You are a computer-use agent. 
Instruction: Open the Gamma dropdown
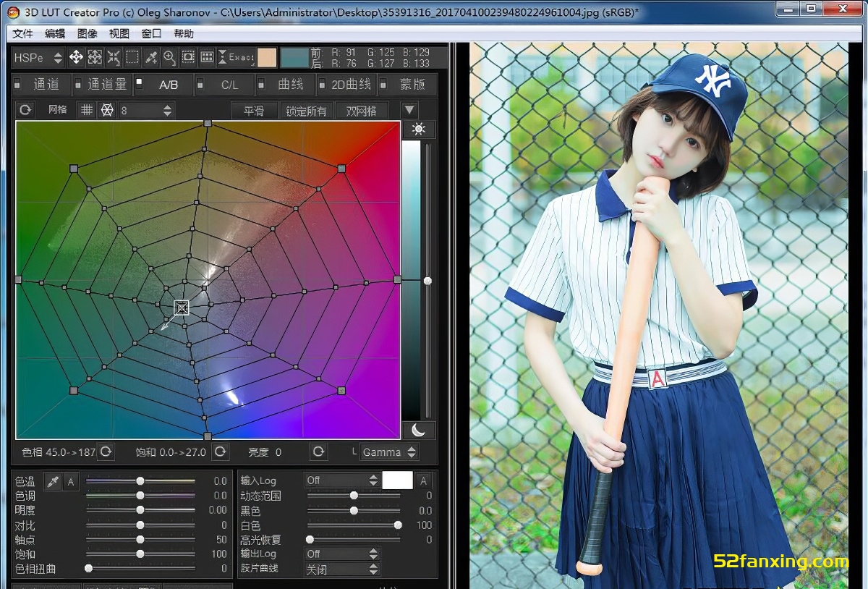coord(389,452)
